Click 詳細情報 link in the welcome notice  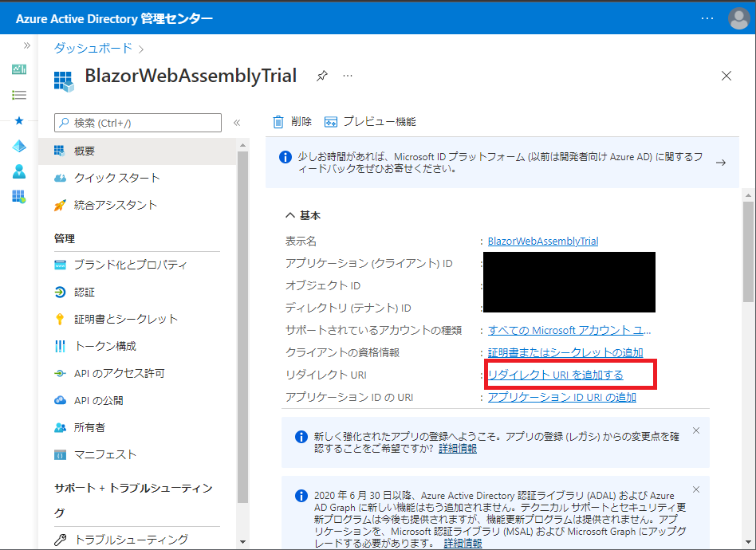tap(458, 449)
